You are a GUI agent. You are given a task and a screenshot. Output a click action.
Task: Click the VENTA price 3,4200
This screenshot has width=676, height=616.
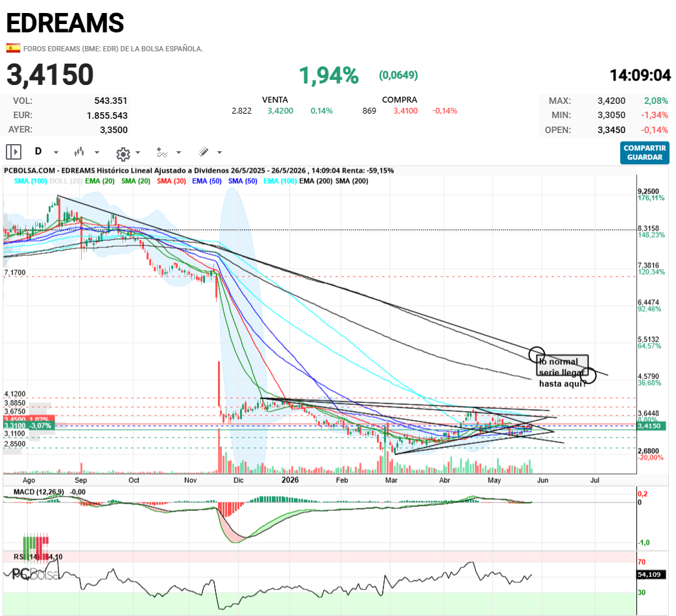click(x=280, y=111)
